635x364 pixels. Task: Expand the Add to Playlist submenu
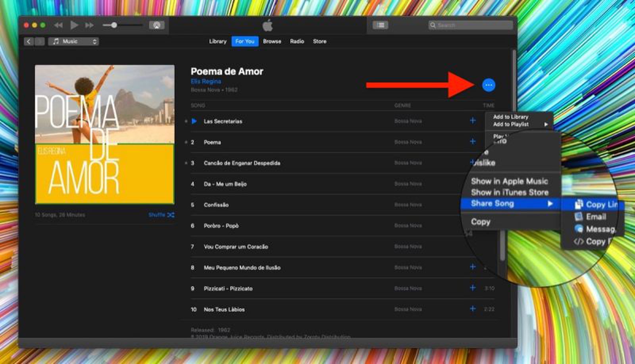[520, 125]
